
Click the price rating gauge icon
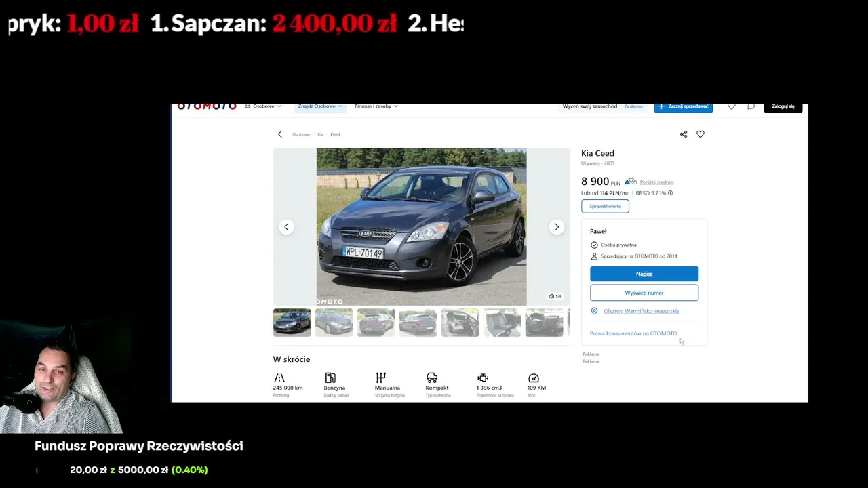(631, 182)
